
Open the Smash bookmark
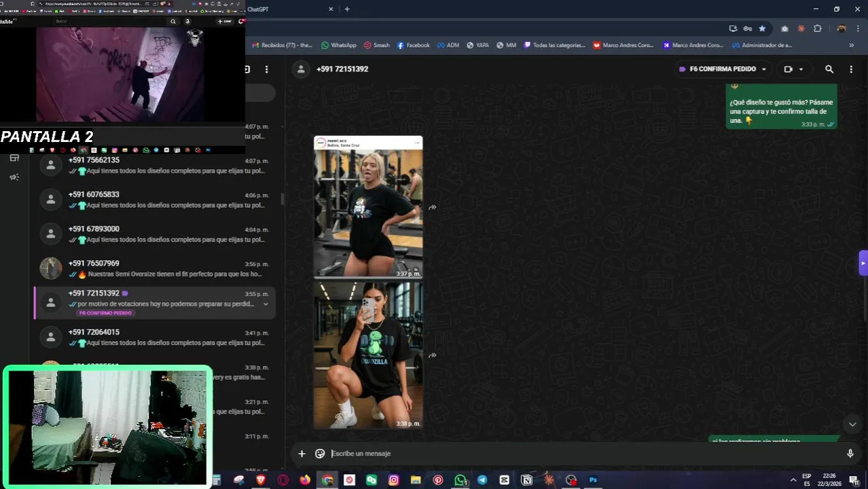click(376, 46)
